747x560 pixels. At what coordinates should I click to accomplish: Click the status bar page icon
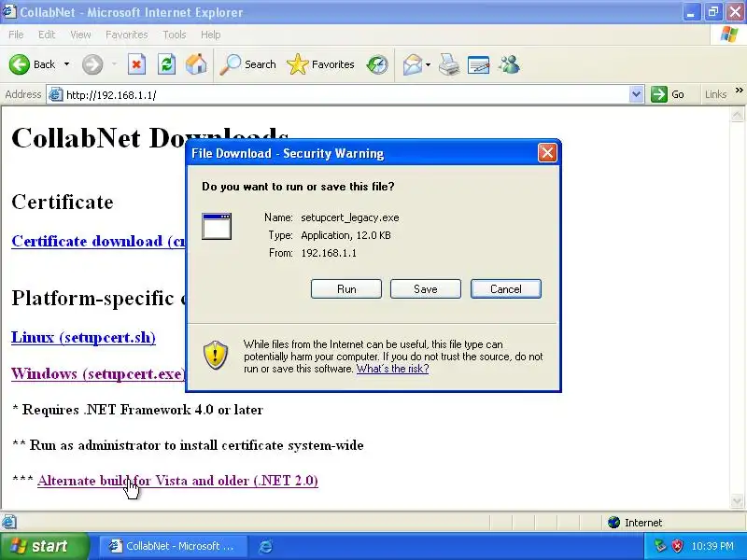point(9,523)
